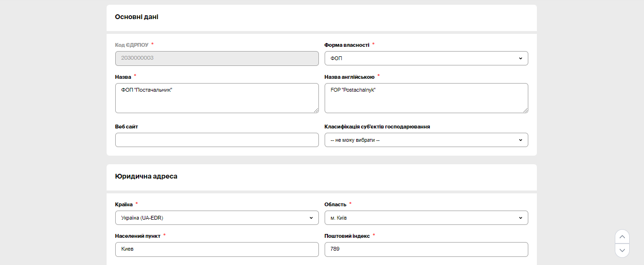Viewport: 644px width, 265px height.
Task: Focus the Назва text area
Action: [x=217, y=98]
